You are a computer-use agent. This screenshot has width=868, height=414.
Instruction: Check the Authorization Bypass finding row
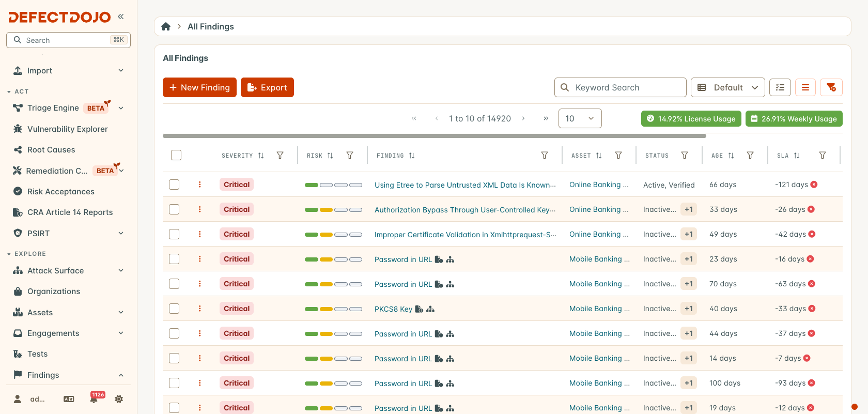pyautogui.click(x=174, y=209)
